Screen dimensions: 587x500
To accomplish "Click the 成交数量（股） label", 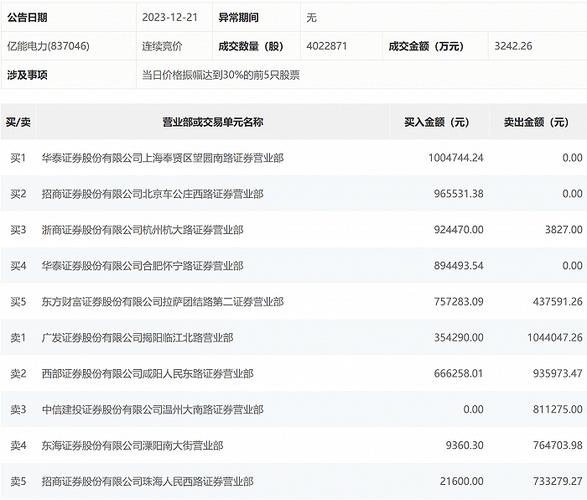I will pyautogui.click(x=251, y=46).
